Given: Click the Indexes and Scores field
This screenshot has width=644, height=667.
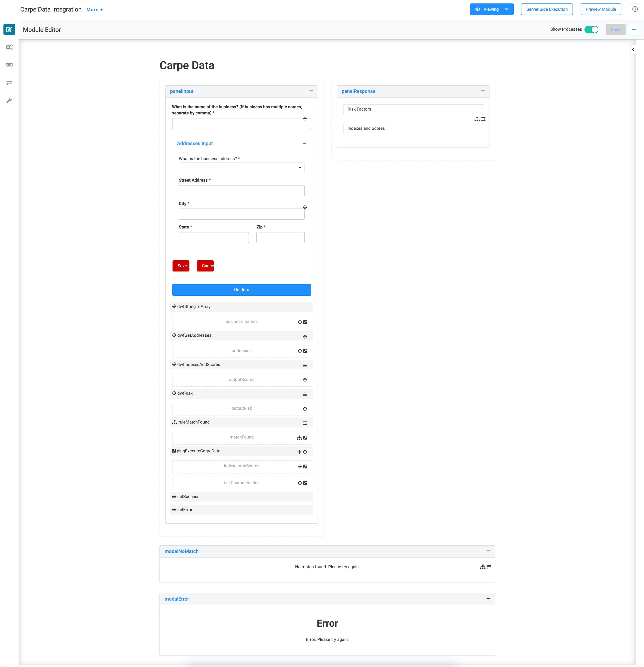Looking at the screenshot, I should (x=413, y=129).
